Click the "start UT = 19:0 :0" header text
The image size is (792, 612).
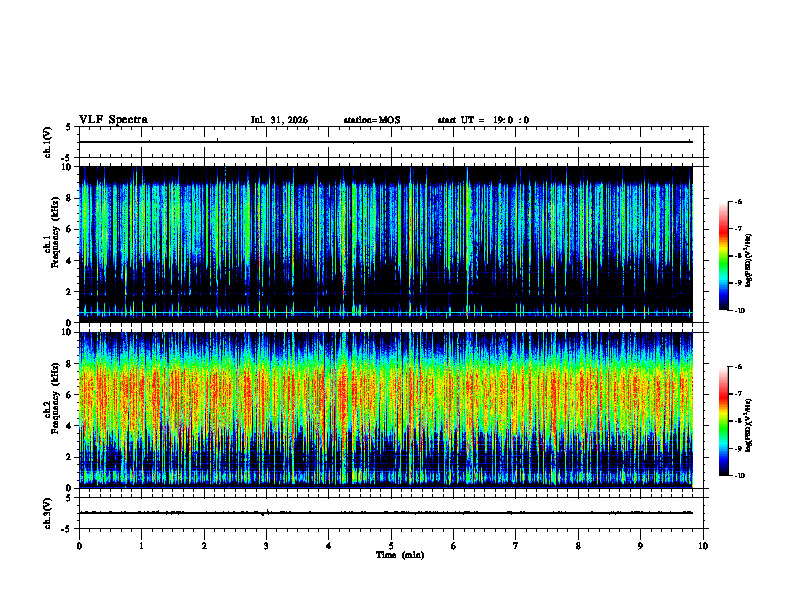[x=483, y=120]
